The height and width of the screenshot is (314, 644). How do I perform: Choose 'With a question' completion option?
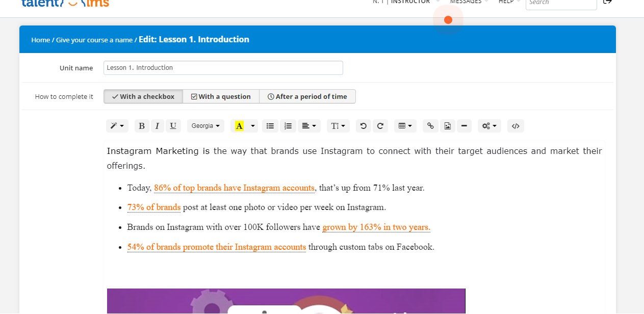click(221, 96)
